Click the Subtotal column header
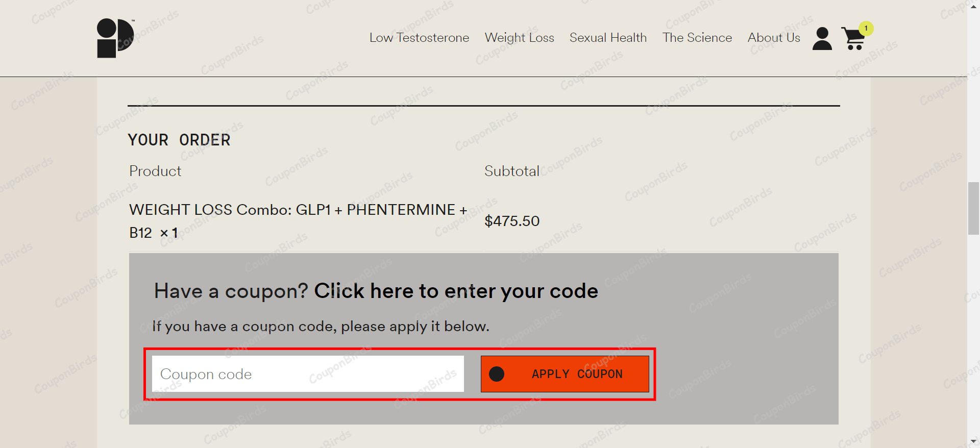Image resolution: width=980 pixels, height=448 pixels. [x=511, y=171]
